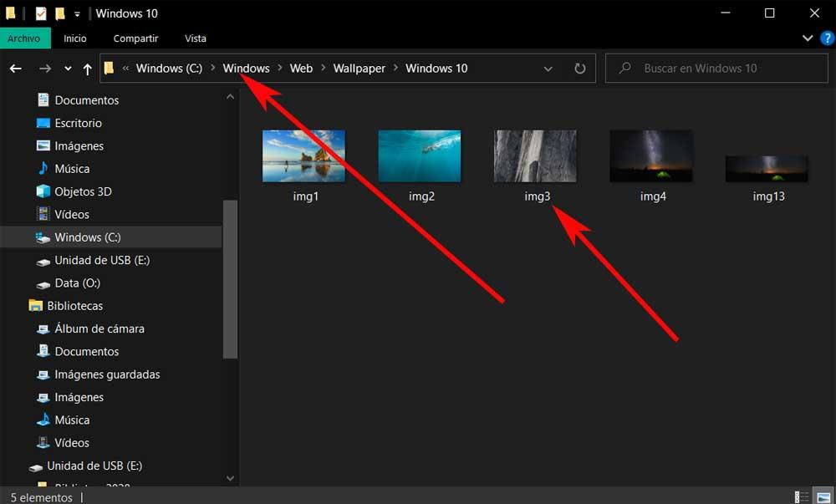Image resolution: width=836 pixels, height=504 pixels.
Task: Switch to details view using the status bar icon
Action: coord(800,496)
